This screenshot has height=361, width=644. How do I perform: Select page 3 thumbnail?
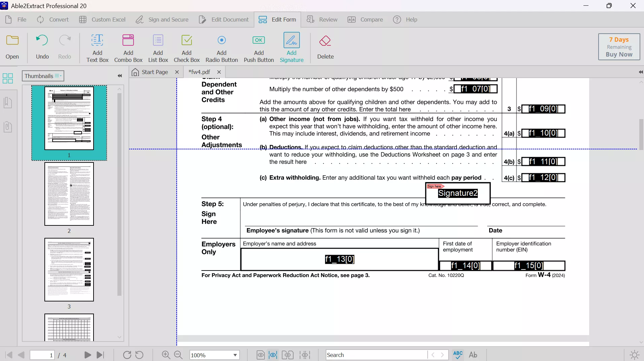pyautogui.click(x=69, y=270)
